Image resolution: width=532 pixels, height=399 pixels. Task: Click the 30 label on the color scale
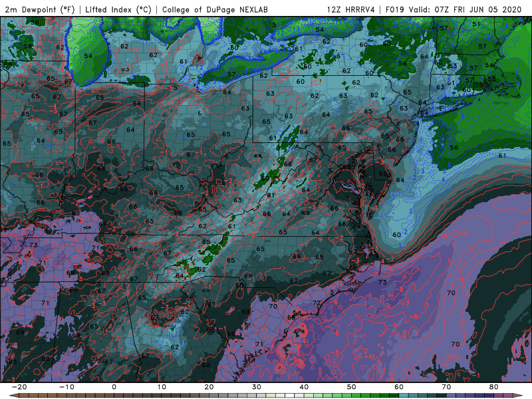pyautogui.click(x=257, y=387)
